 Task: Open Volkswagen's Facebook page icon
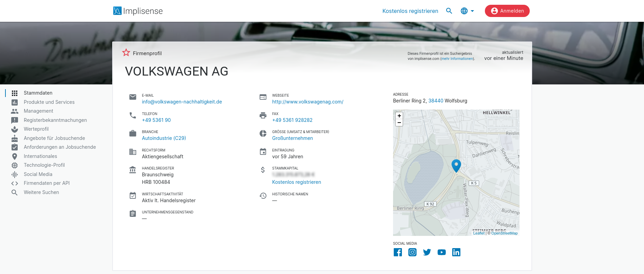pos(397,252)
